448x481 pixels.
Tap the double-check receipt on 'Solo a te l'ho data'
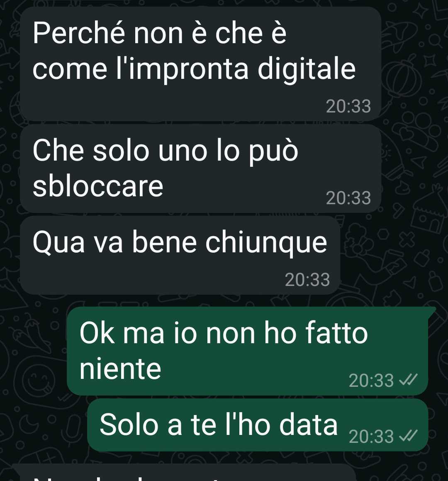click(x=408, y=436)
